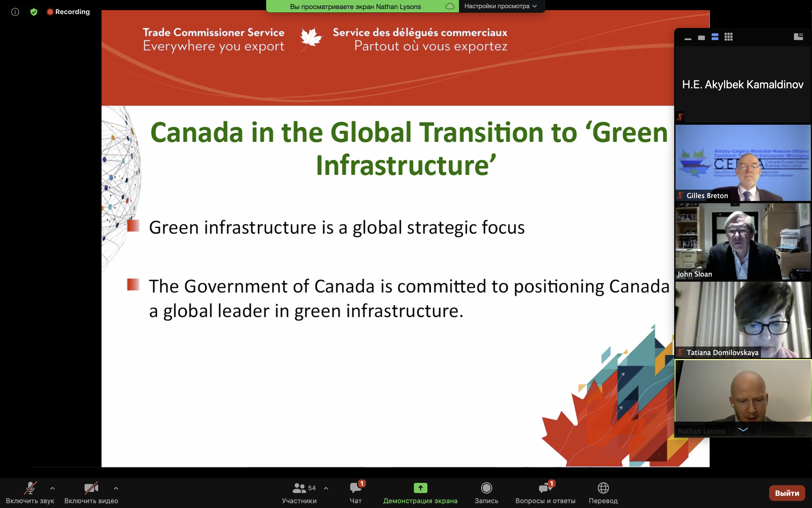Switch video panel to stacked thumbnails view
812x508 pixels.
point(715,37)
